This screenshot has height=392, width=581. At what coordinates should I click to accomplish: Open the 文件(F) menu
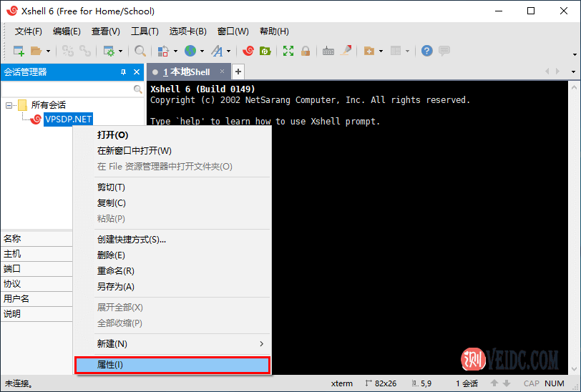[28, 31]
